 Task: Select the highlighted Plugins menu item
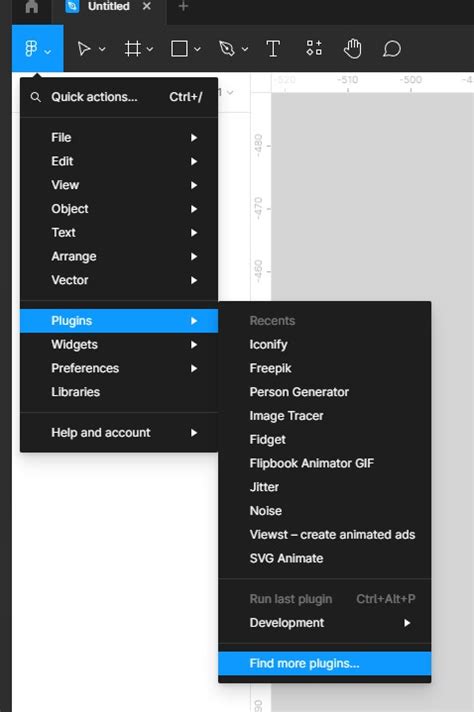(x=119, y=321)
